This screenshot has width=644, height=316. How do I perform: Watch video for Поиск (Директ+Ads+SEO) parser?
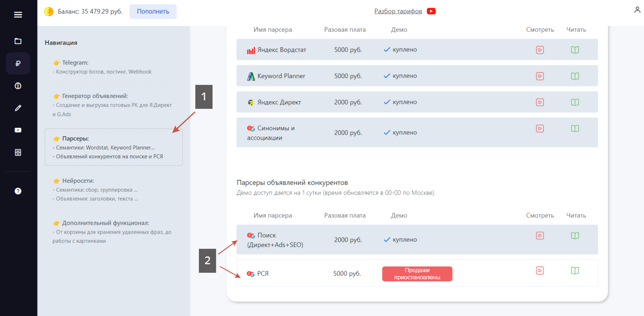pos(540,236)
